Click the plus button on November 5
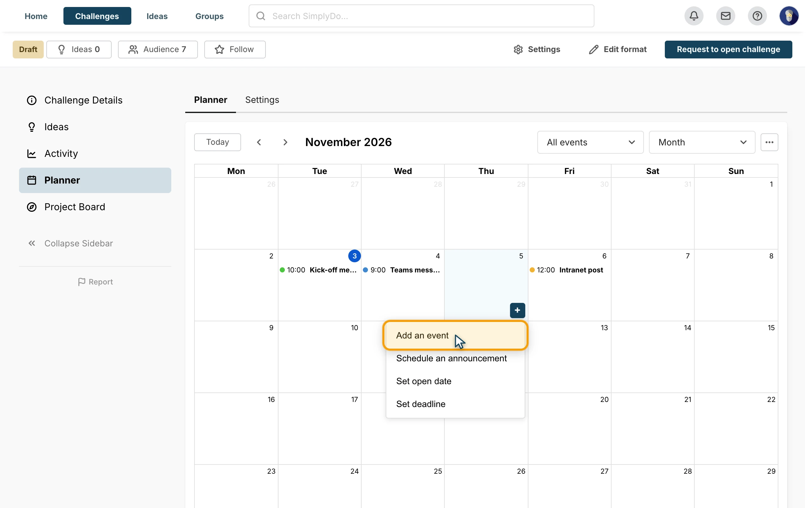This screenshot has width=812, height=508. 517,310
